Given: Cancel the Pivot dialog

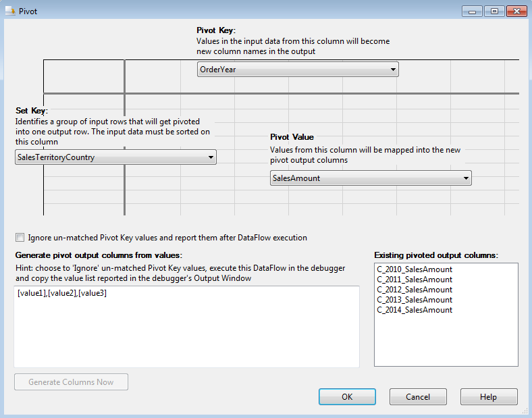Looking at the screenshot, I should coord(418,397).
